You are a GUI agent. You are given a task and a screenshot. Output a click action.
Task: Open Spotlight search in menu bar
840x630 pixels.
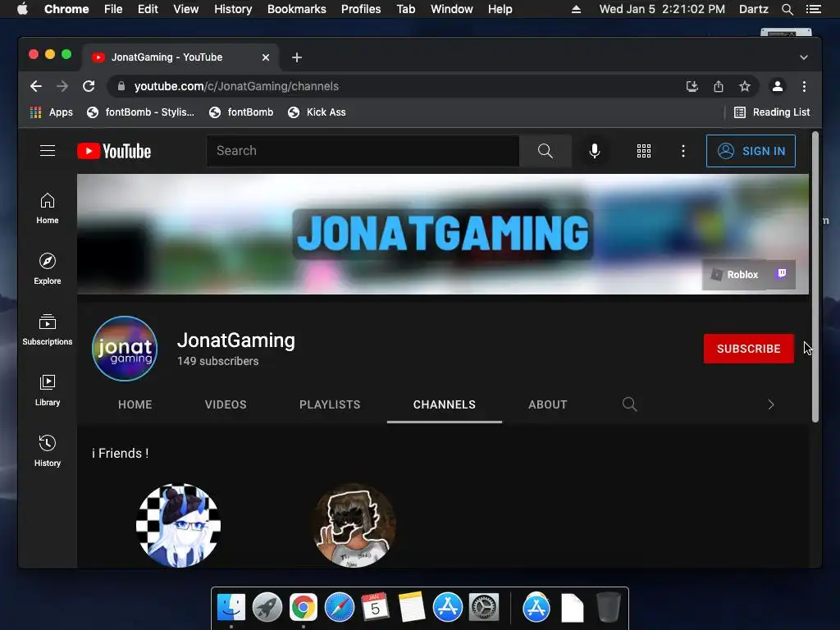[787, 9]
